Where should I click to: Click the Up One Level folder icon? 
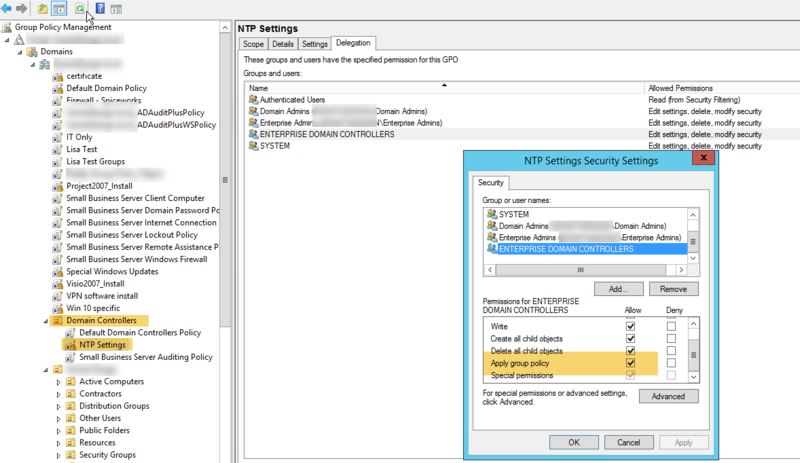coord(42,8)
